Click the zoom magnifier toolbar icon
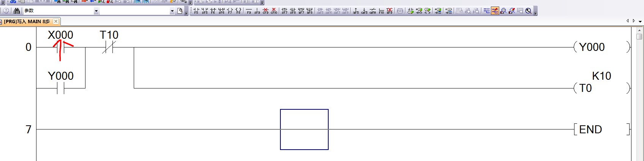 528,11
